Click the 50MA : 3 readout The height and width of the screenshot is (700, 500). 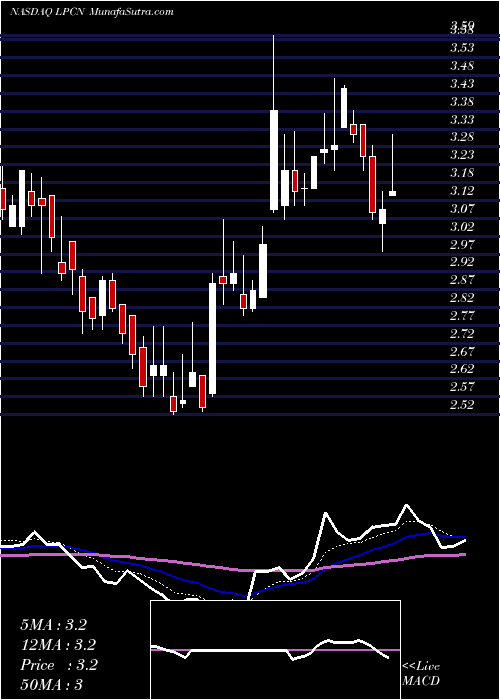52,684
